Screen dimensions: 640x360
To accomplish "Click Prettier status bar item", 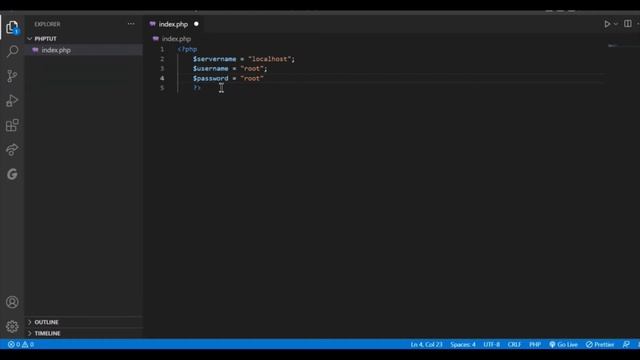I will [x=600, y=344].
